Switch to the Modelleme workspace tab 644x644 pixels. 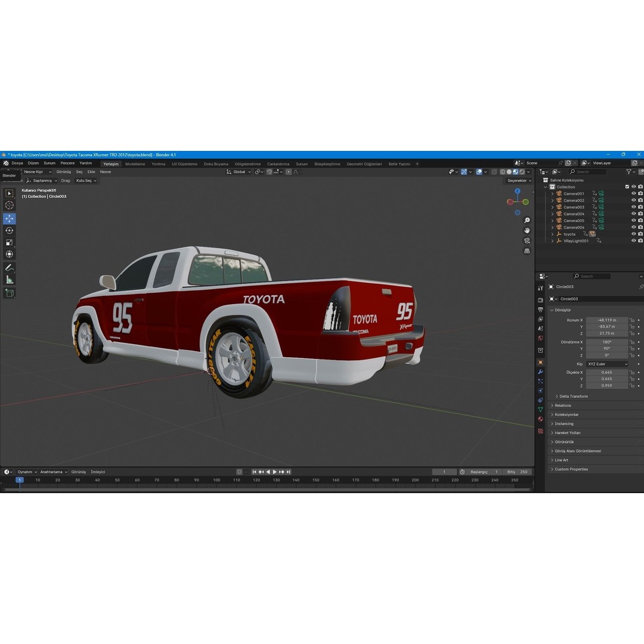pos(135,164)
